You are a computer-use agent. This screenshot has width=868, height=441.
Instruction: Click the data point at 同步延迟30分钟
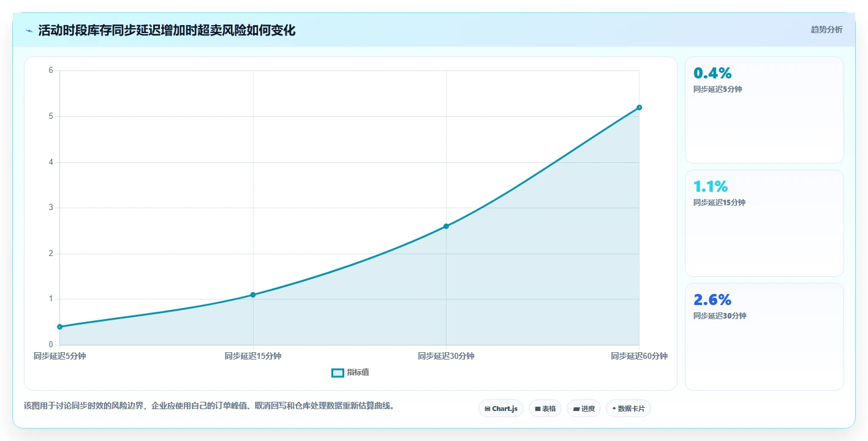click(446, 226)
